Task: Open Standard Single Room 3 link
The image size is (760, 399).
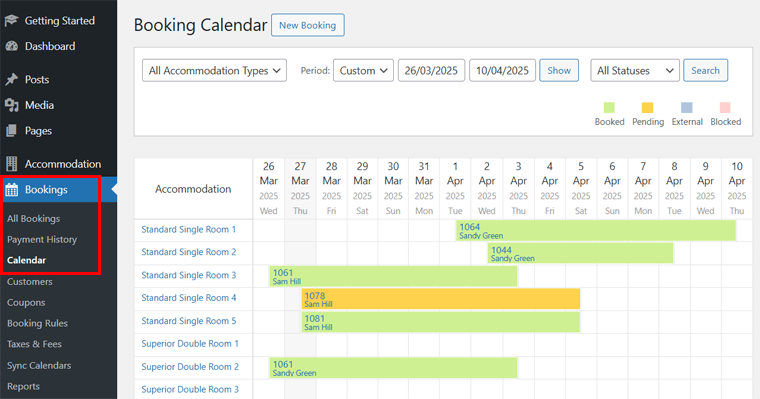Action: click(189, 275)
